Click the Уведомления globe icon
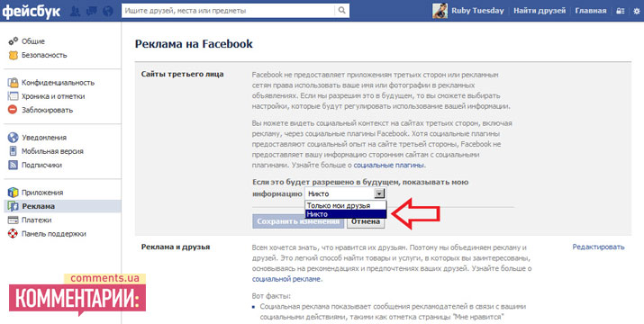The height and width of the screenshot is (324, 644). (14, 137)
